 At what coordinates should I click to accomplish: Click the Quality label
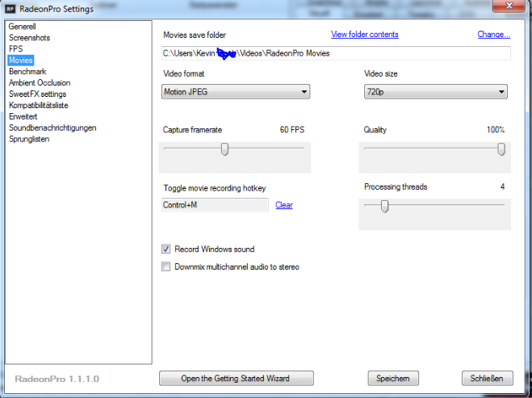click(x=375, y=130)
